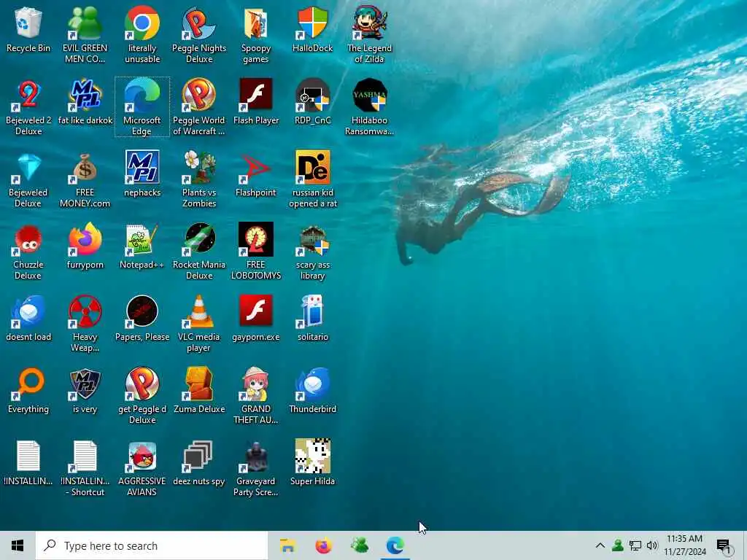This screenshot has width=747, height=560.
Task: Select the Chrome icon labeled literally unusable
Action: [142, 35]
